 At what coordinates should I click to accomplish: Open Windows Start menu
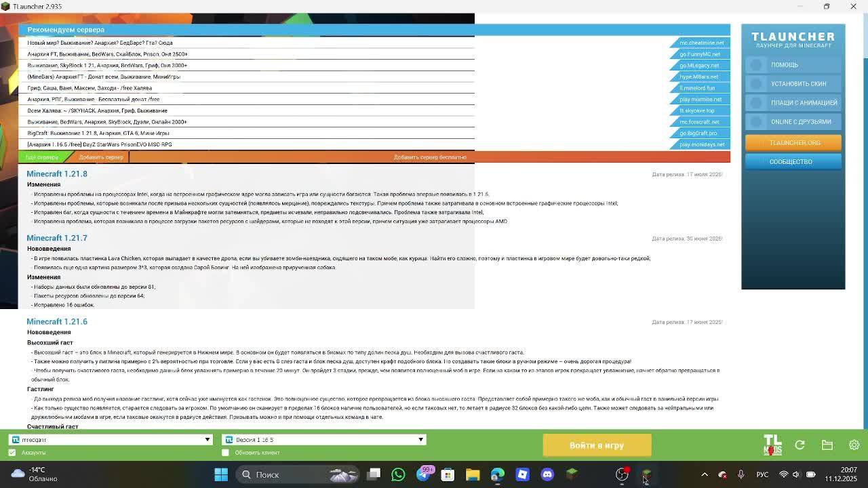pyautogui.click(x=221, y=474)
